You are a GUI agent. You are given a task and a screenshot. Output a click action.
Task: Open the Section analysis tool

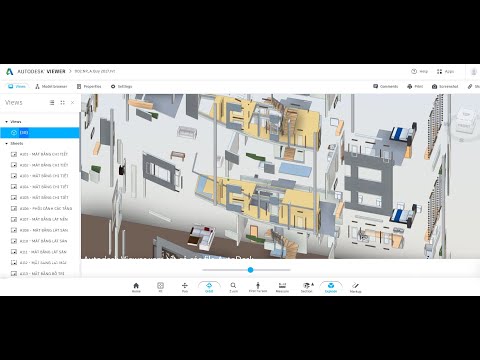coord(307,287)
